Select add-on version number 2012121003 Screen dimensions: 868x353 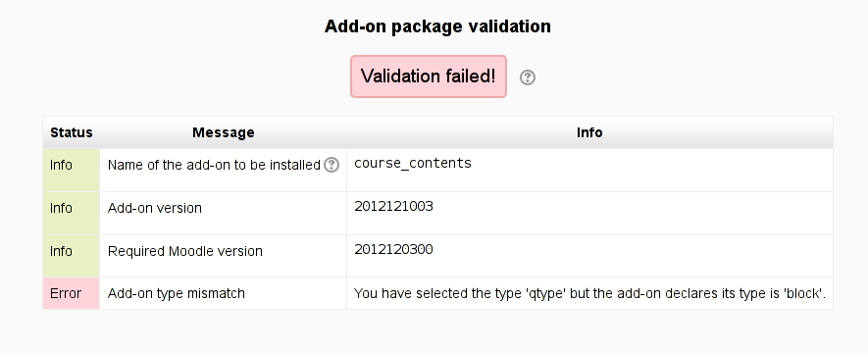(x=393, y=206)
